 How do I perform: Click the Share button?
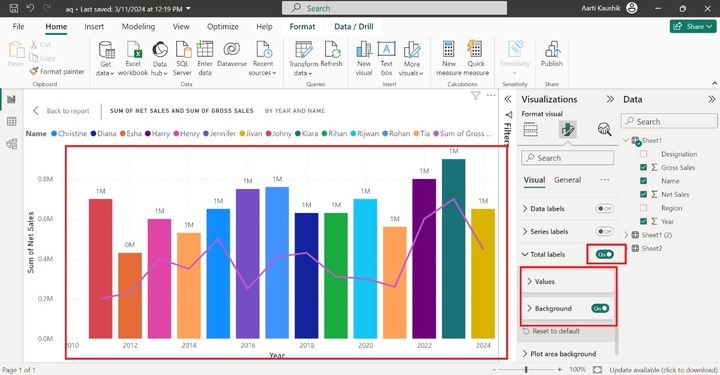tap(693, 27)
